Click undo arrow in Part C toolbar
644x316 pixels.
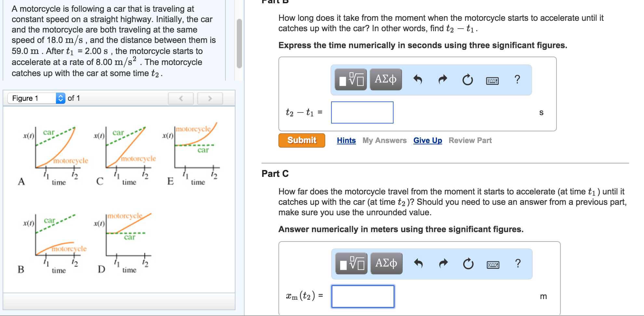tap(418, 263)
